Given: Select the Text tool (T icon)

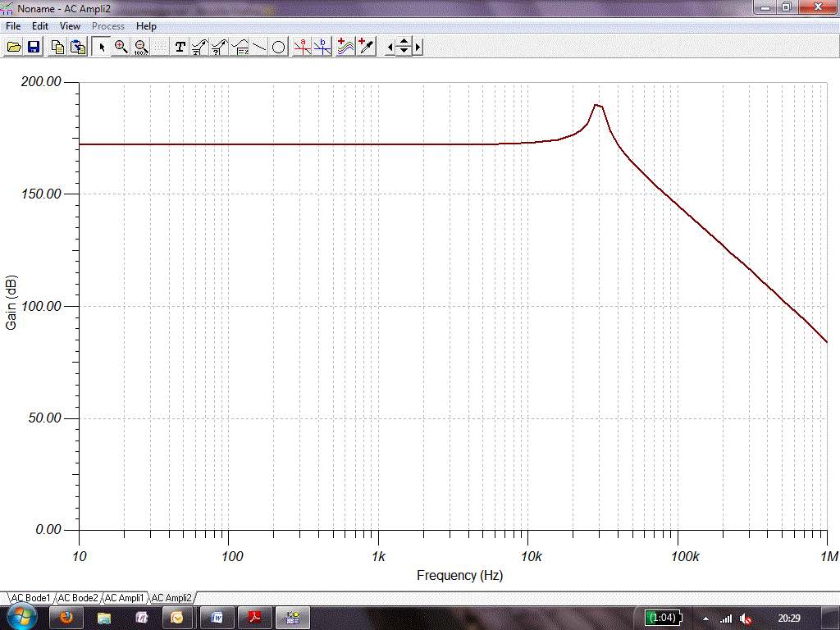Looking at the screenshot, I should 180,47.
